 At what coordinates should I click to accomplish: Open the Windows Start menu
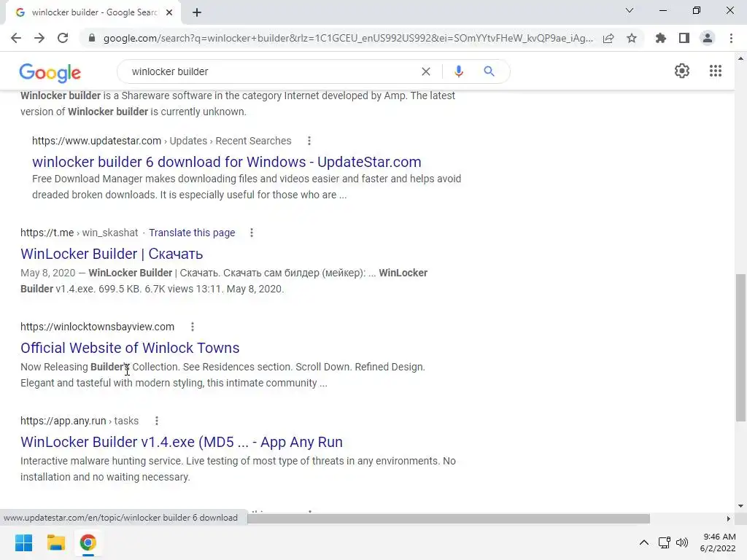point(23,542)
